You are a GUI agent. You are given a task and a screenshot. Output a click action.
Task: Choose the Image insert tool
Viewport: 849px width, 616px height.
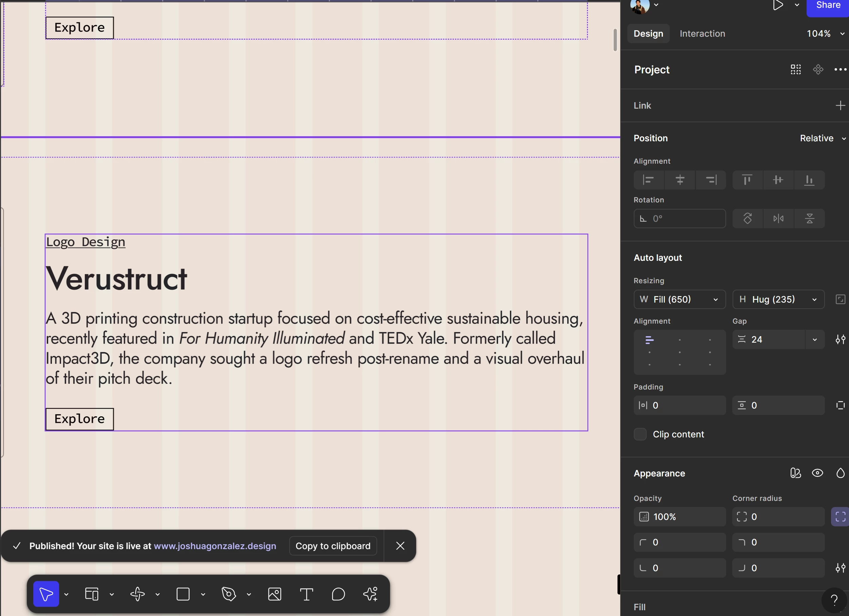click(274, 594)
